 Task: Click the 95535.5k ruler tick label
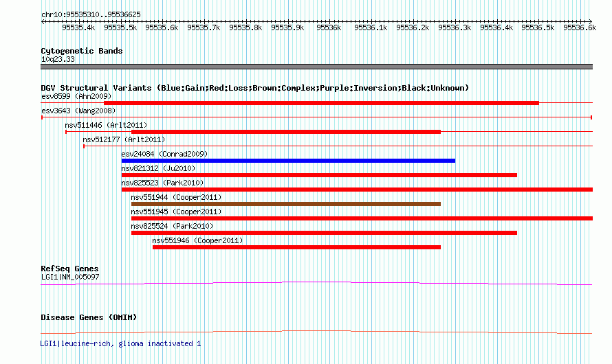point(120,27)
